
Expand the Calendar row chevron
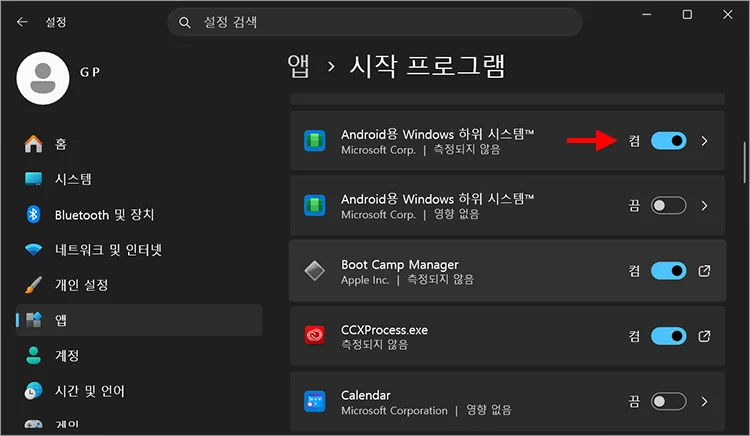coord(704,401)
